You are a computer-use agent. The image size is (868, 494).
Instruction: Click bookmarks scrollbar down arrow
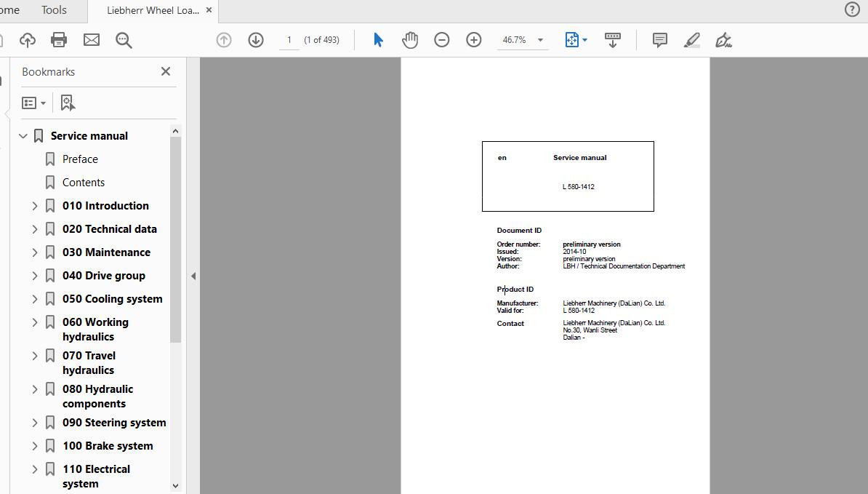(x=175, y=486)
